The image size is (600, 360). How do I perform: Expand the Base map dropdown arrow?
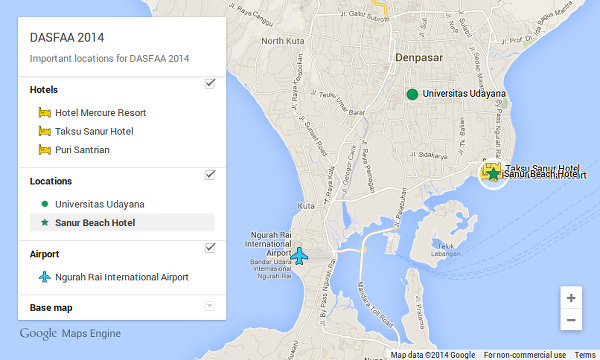point(209,306)
